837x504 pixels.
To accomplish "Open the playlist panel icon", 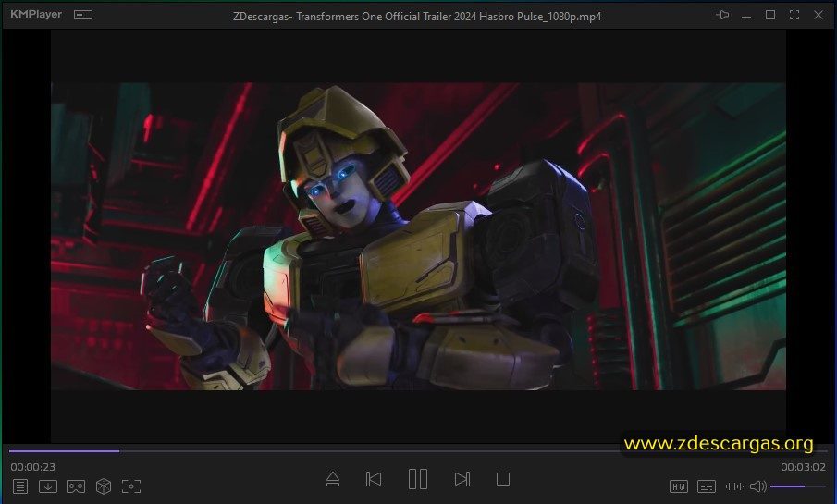I will click(x=20, y=486).
